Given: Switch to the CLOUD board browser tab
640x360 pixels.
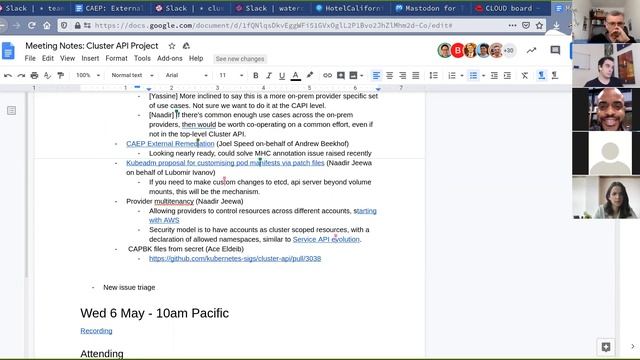Looking at the screenshot, I should [509, 8].
